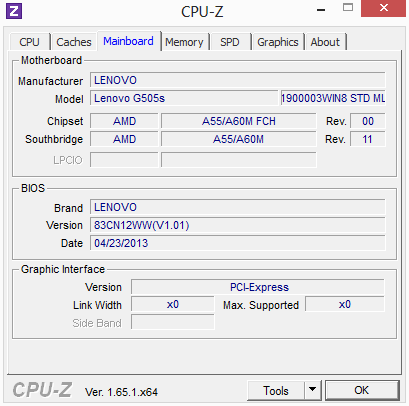Click the BIOS Version 83CN12WW(V1.01) field
The height and width of the screenshot is (406, 409).
[x=238, y=225]
